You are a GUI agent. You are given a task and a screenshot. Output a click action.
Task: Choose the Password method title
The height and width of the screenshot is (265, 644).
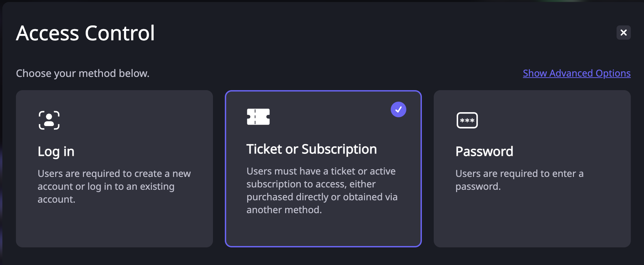pyautogui.click(x=484, y=151)
